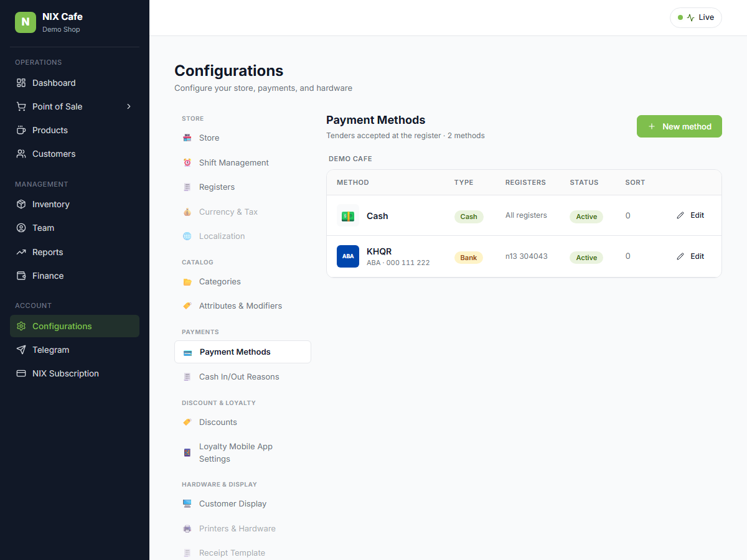Open Receipt Template settings
Screen dimensions: 747x560
243,553
